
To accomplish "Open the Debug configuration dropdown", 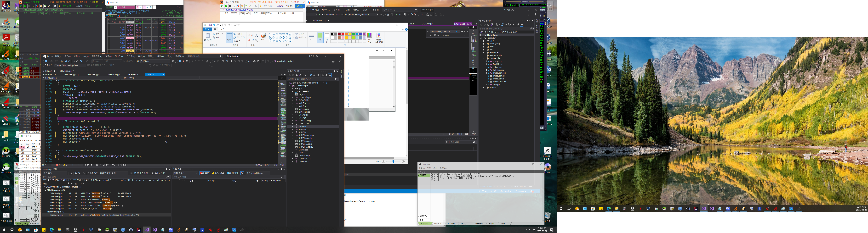I will [x=98, y=61].
